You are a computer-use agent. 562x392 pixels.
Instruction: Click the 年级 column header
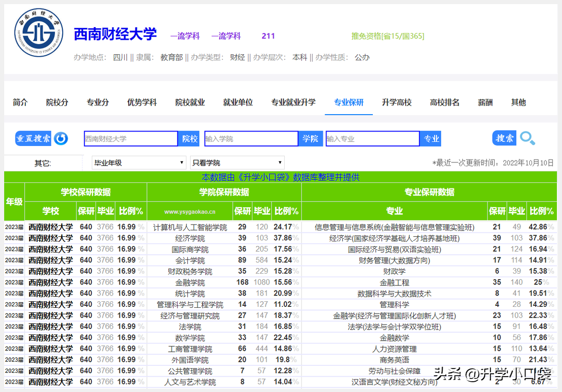pyautogui.click(x=14, y=202)
